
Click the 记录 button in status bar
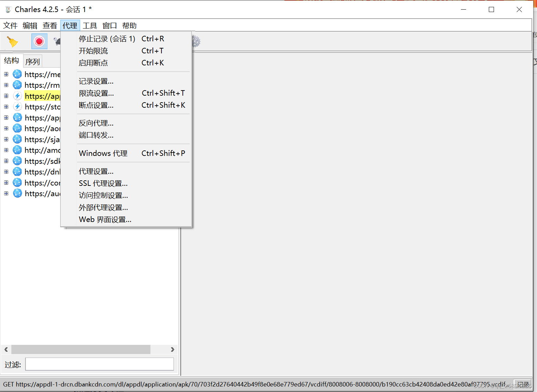click(523, 384)
